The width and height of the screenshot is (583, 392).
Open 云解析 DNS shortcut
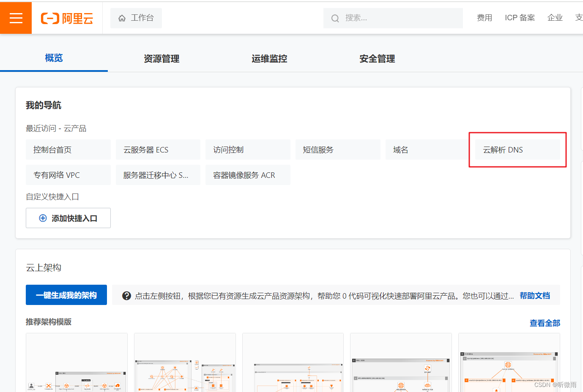[517, 150]
